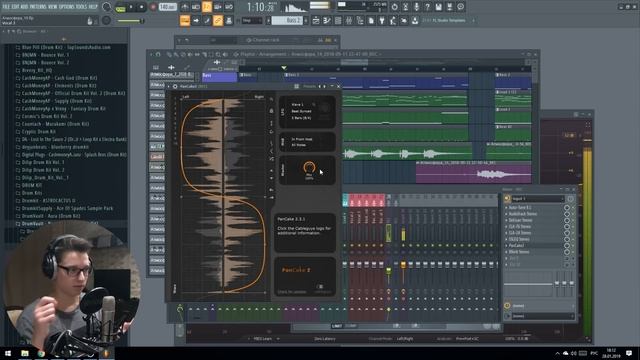Image resolution: width=640 pixels, height=360 pixels.
Task: Toggle the highlighted countdown before recording icon
Action: (207, 7)
